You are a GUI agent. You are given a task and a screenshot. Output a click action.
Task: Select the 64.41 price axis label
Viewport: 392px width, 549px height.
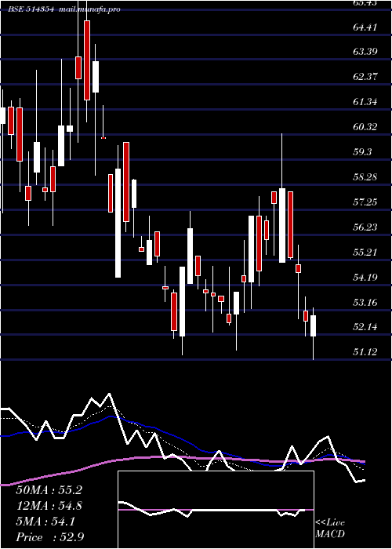[x=365, y=27]
